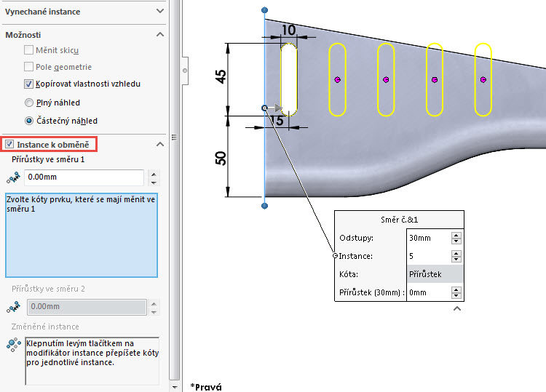Select the Plný náhled radio button
This screenshot has width=546, height=392.
pos(29,103)
